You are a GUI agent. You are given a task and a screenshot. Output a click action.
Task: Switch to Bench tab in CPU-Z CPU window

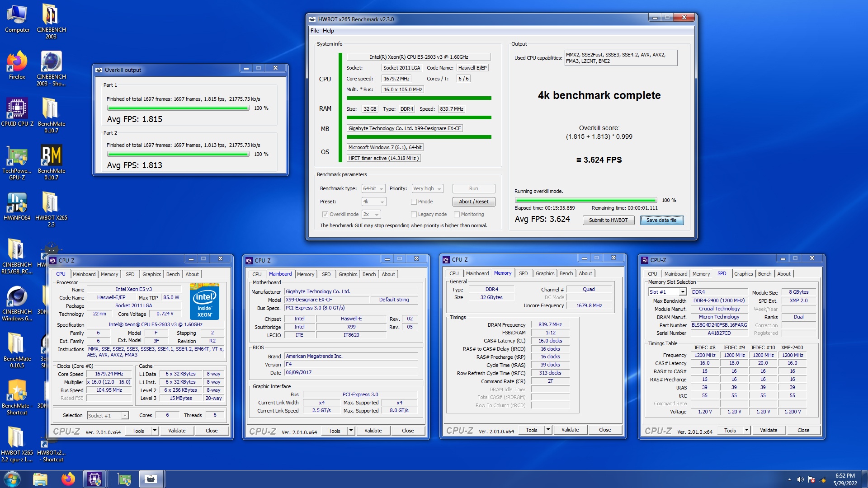(x=173, y=274)
